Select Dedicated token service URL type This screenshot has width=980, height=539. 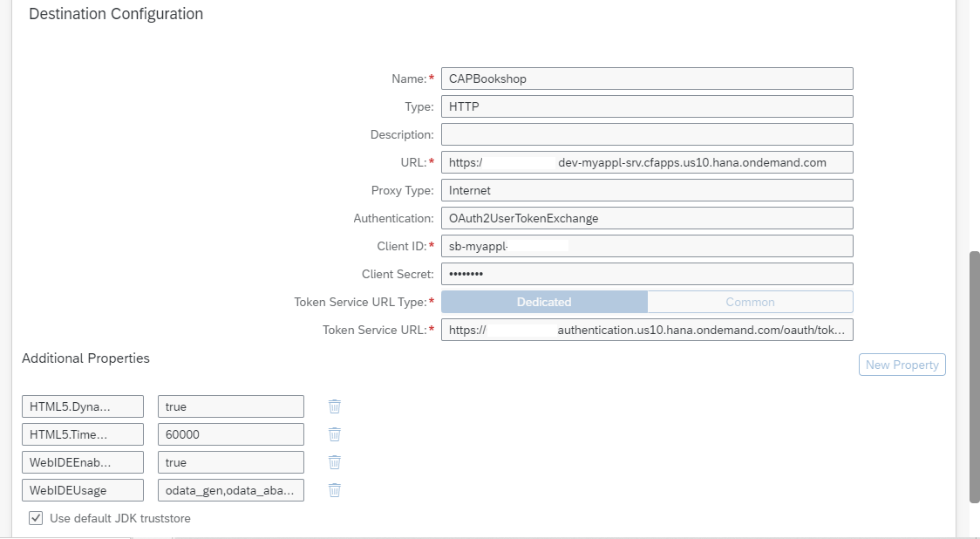tap(544, 302)
